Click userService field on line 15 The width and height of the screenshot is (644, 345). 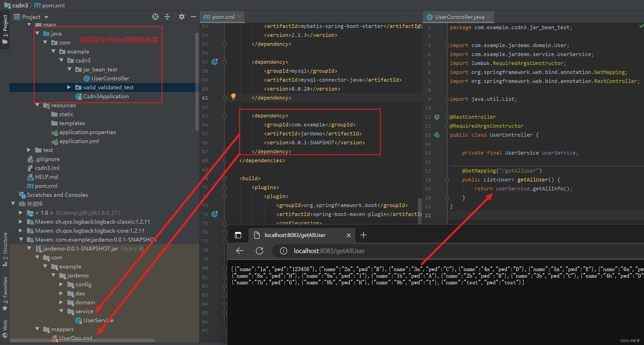[x=558, y=153]
